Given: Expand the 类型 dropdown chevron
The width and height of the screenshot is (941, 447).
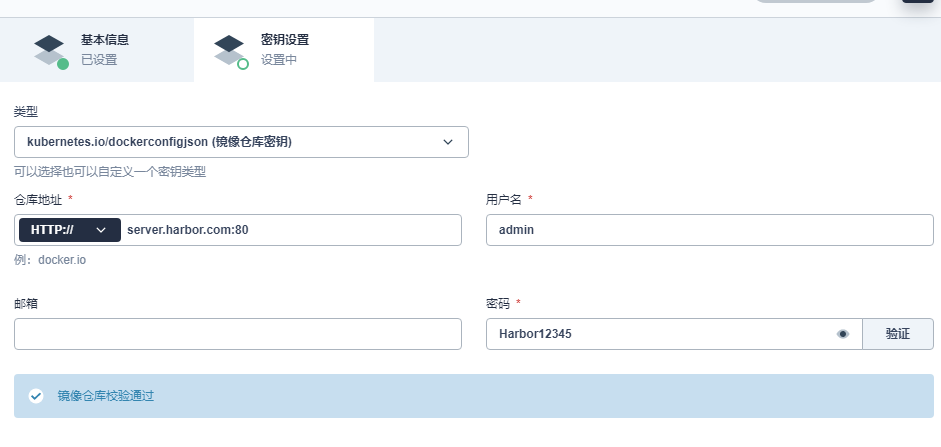Looking at the screenshot, I should click(448, 142).
